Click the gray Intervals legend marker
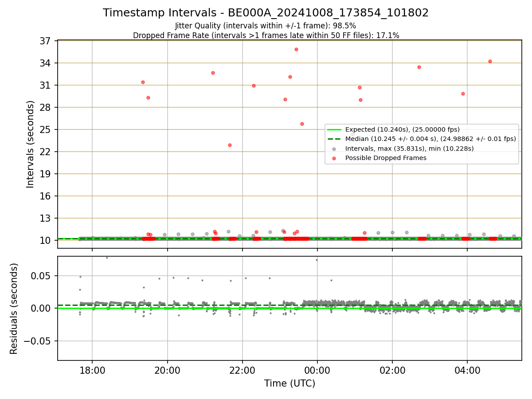This screenshot has height=399, width=532. click(x=334, y=149)
